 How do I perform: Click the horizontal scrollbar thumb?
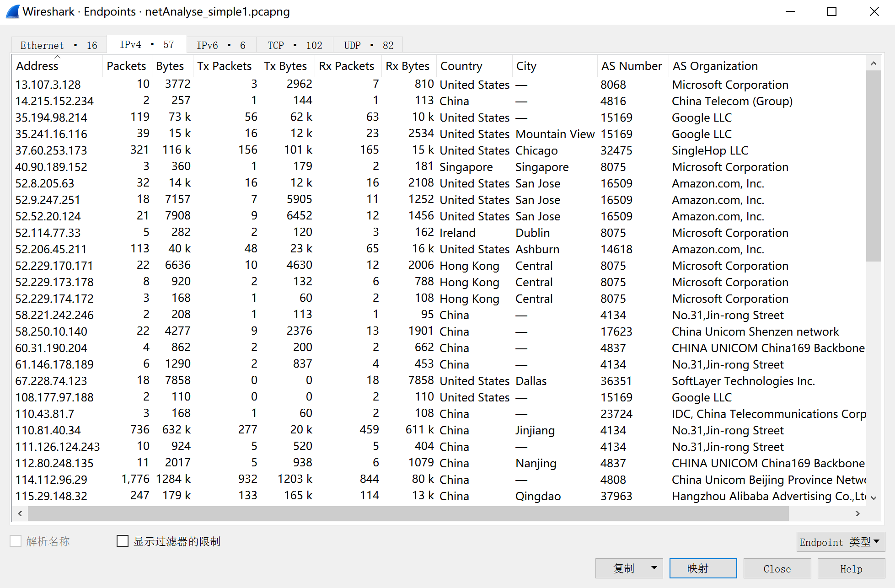pyautogui.click(x=408, y=513)
